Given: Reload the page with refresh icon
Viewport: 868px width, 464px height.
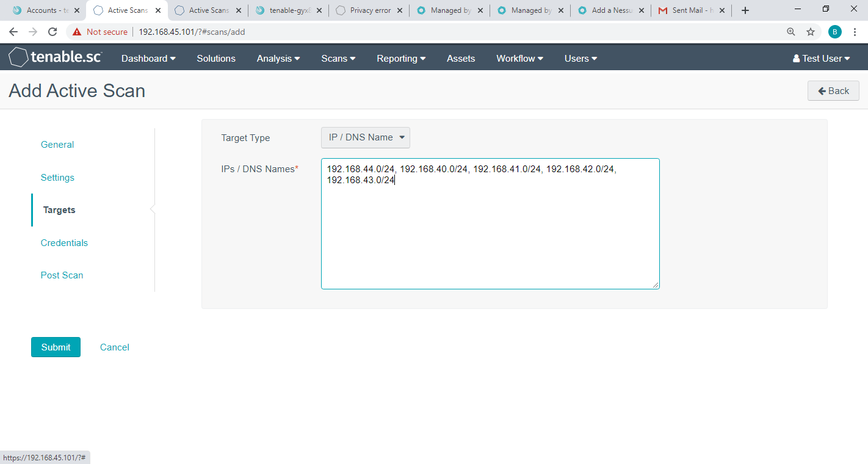Looking at the screenshot, I should click(52, 32).
